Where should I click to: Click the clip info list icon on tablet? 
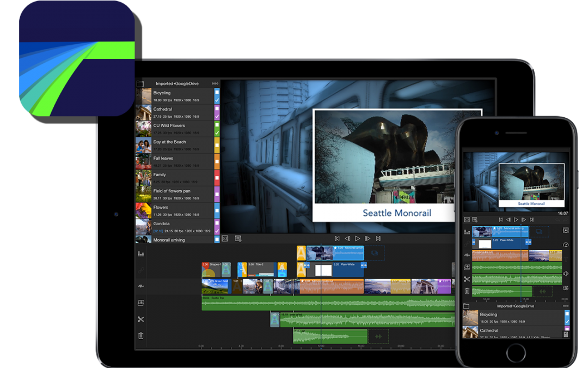(238, 238)
